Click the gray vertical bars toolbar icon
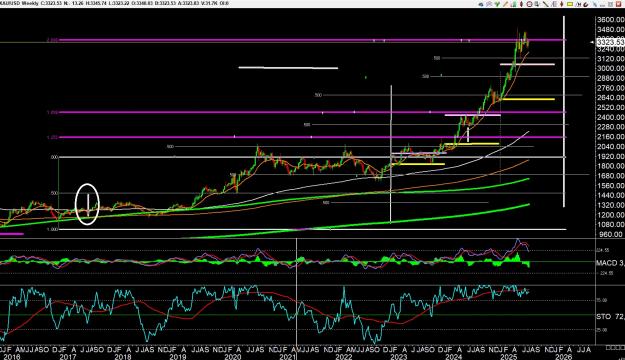625x360 pixels. point(554,4)
